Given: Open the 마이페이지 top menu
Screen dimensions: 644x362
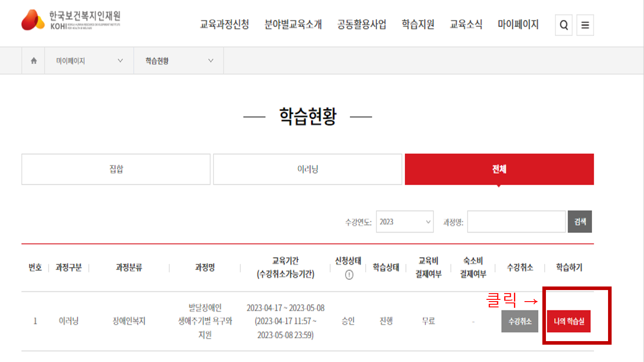Looking at the screenshot, I should tap(518, 24).
